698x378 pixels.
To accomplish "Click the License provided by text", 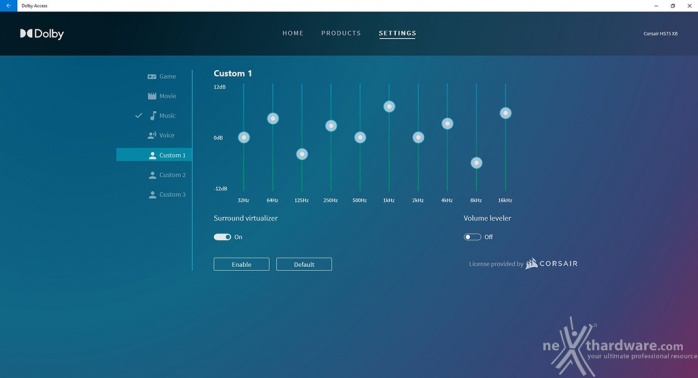I will [x=496, y=264].
